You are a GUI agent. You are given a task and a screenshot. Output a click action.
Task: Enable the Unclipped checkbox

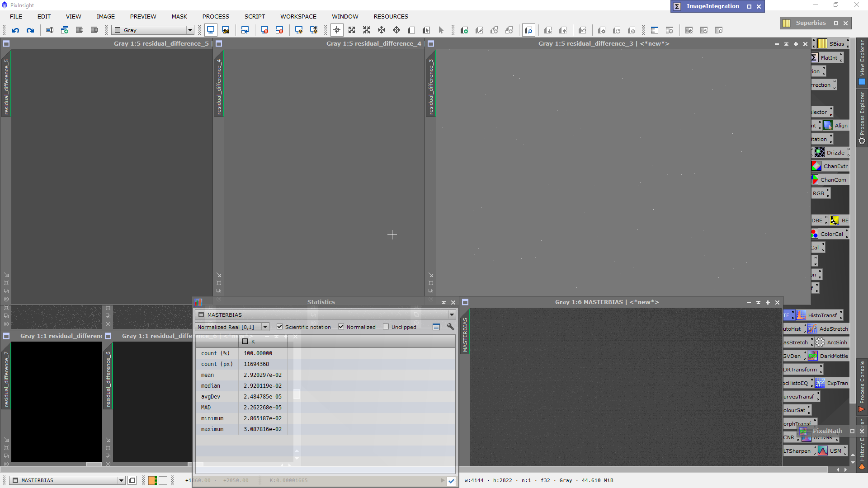(386, 327)
